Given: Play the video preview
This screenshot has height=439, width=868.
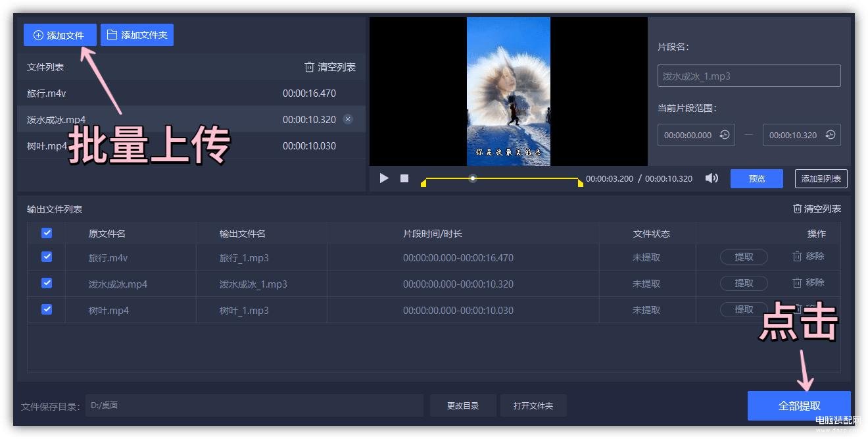Looking at the screenshot, I should click(384, 178).
